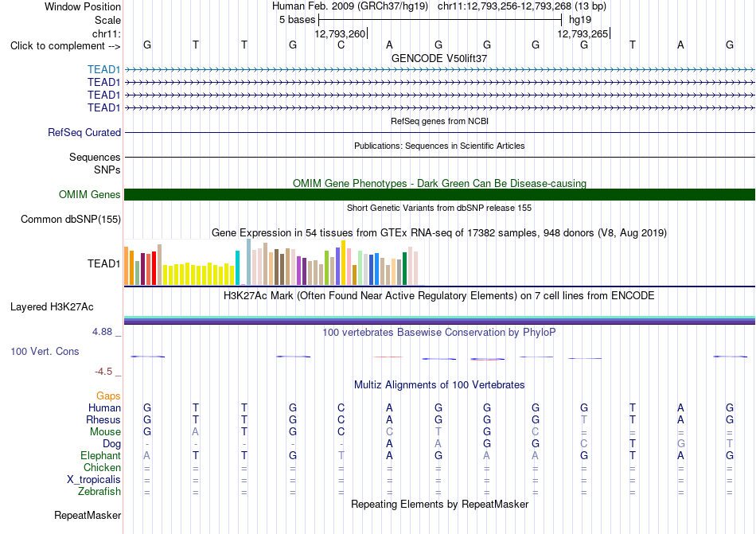Open RefSeq Curated track settings
The height and width of the screenshot is (534, 756).
coord(84,132)
